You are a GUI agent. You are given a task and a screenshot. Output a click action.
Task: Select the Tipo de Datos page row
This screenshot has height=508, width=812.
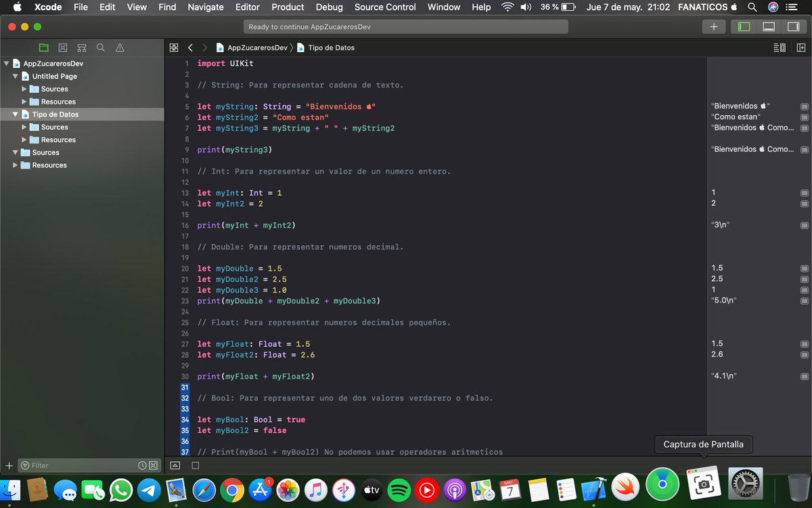click(x=82, y=114)
